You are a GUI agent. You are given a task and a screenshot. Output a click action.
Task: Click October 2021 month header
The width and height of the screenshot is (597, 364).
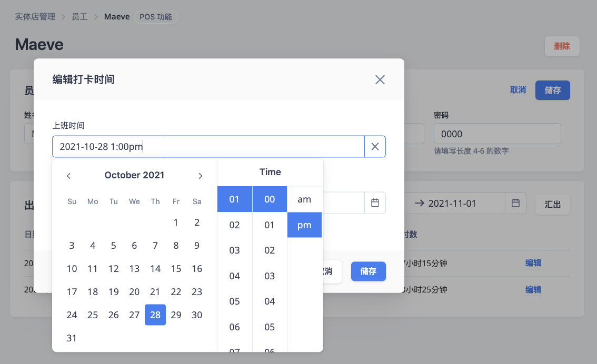pos(134,175)
